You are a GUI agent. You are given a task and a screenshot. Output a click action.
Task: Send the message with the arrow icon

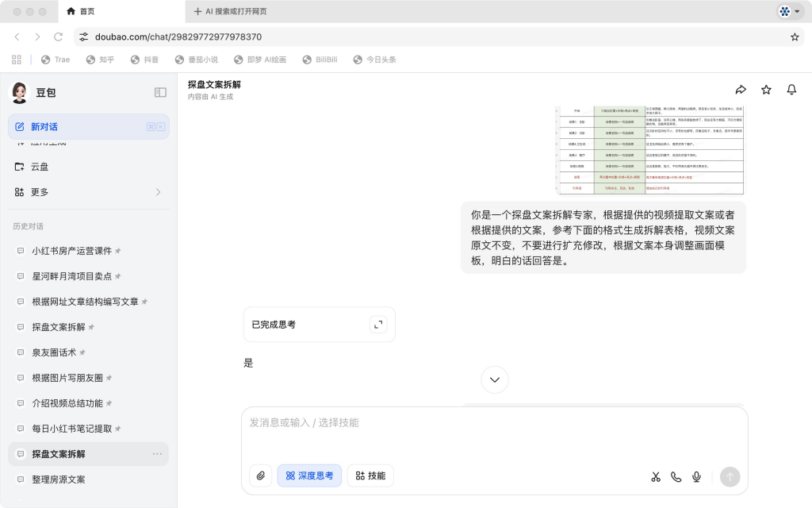point(730,476)
